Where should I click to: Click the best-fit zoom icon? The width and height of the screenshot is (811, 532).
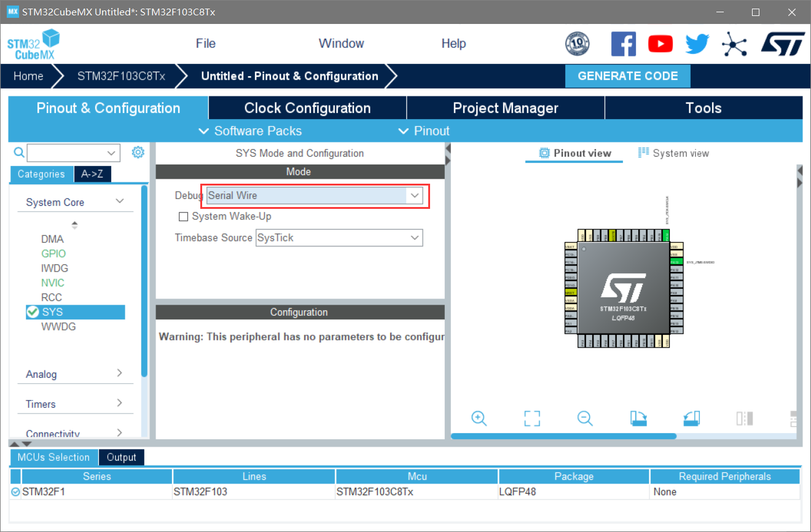(x=532, y=418)
